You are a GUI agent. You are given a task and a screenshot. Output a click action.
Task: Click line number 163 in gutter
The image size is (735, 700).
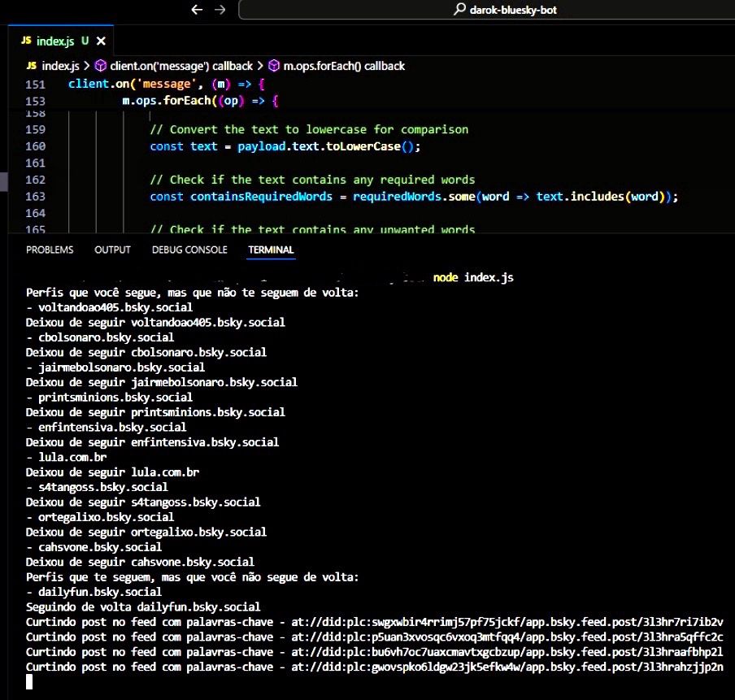point(36,197)
